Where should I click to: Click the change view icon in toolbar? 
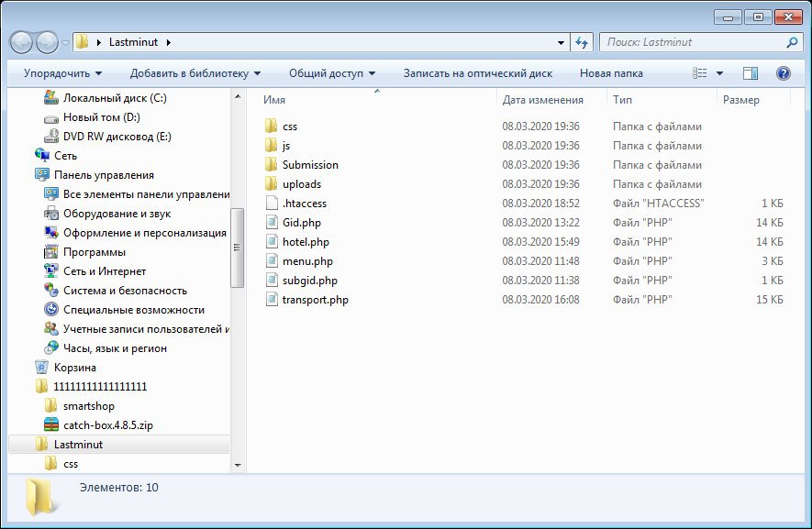[701, 73]
